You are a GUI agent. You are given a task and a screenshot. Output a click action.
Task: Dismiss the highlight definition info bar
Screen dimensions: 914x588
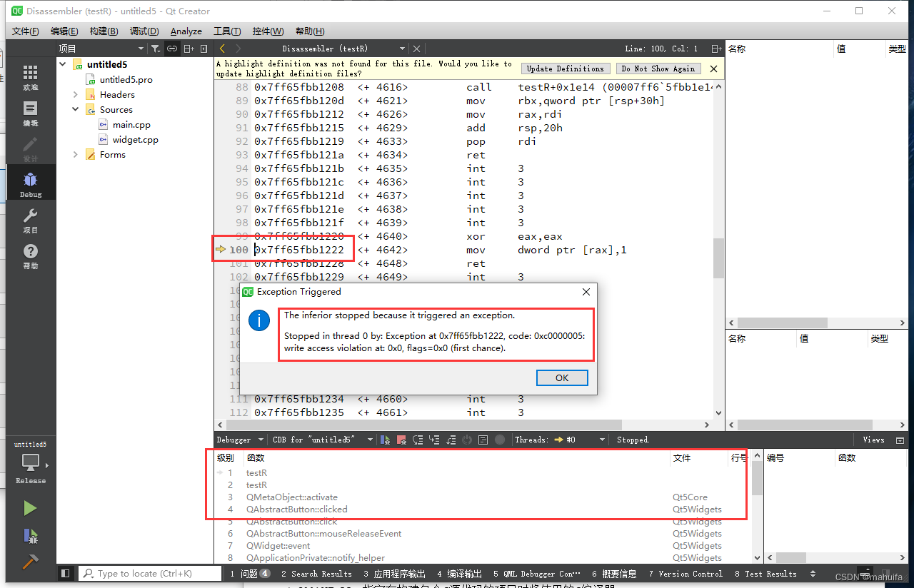713,69
